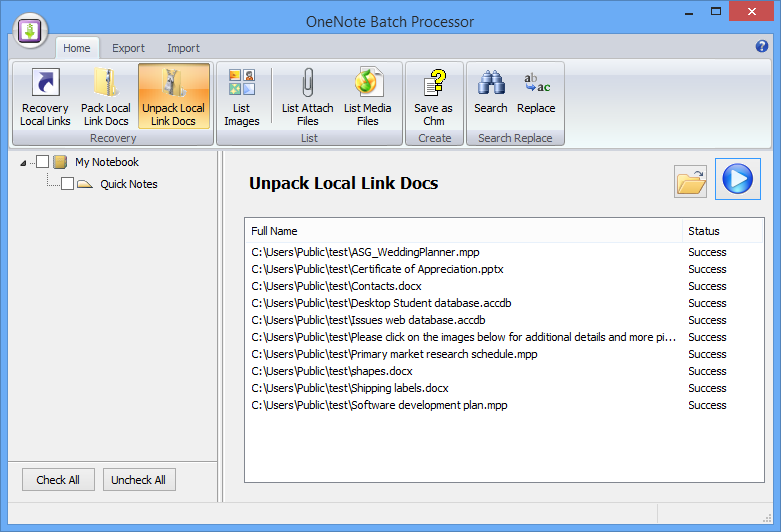Select Primary market research schedule.mpp row
781x532 pixels.
tap(504, 354)
